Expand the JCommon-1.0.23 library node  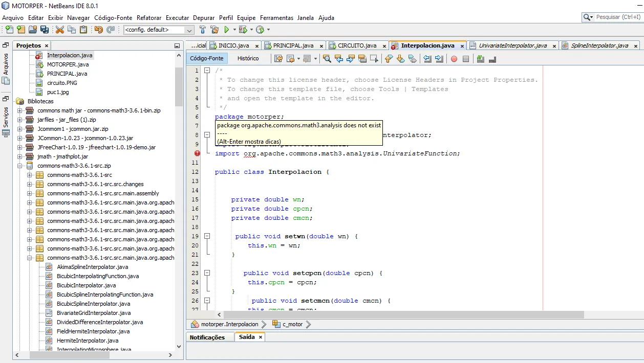pos(20,138)
